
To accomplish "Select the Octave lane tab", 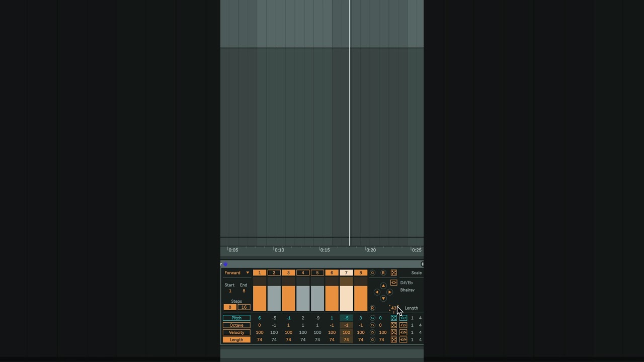I will (236, 325).
